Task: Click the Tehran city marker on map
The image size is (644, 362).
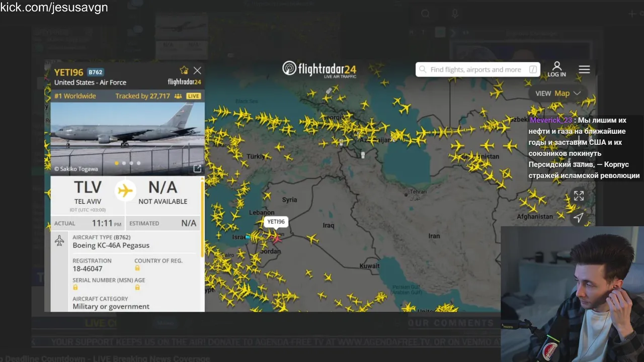Action: click(406, 194)
